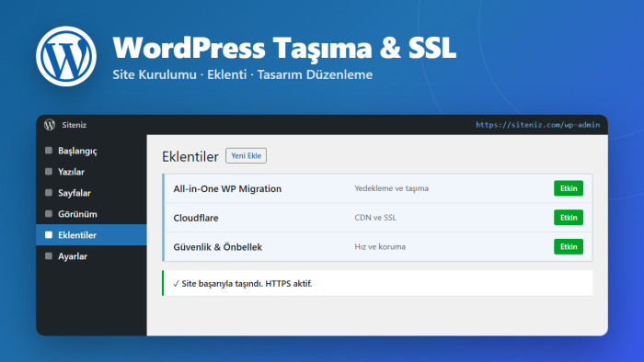Screen dimensions: 644x362
Task: Click the square icon beside Yazılar
Action: point(49,172)
